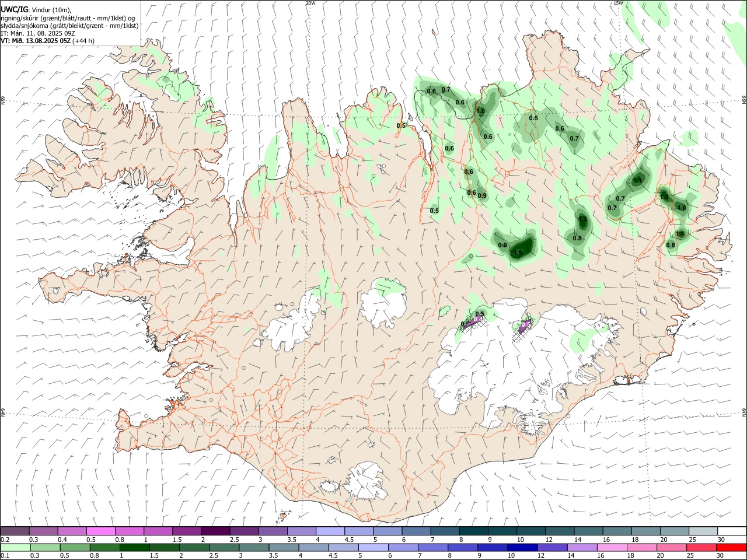
Task: Click the upper legend swatch between 0.5 and 0.8
Action: point(100,531)
